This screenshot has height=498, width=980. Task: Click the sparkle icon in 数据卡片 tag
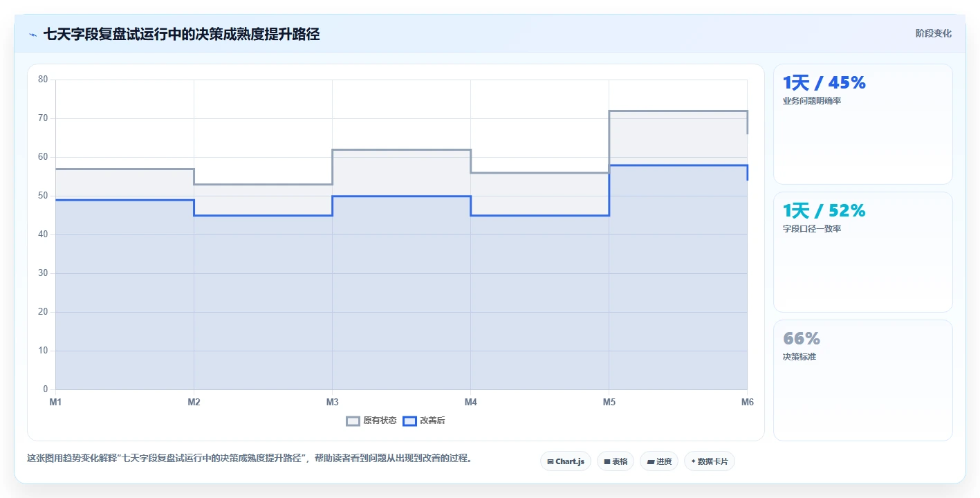click(x=693, y=461)
